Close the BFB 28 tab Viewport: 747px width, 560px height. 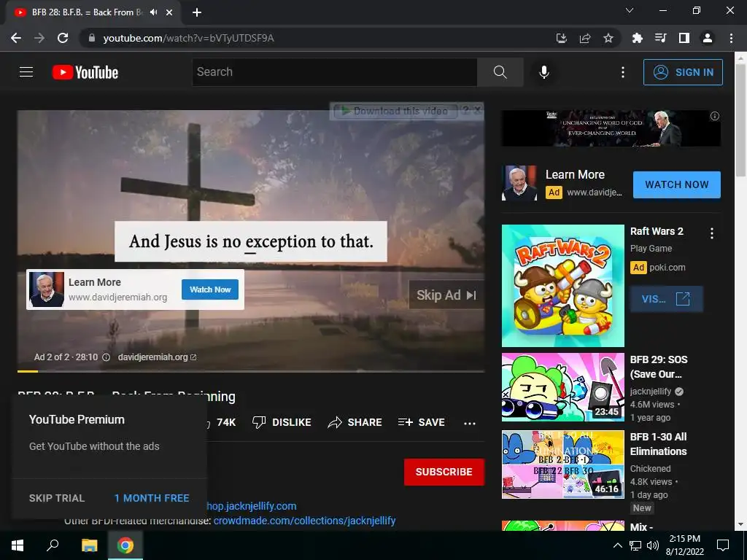coord(169,12)
